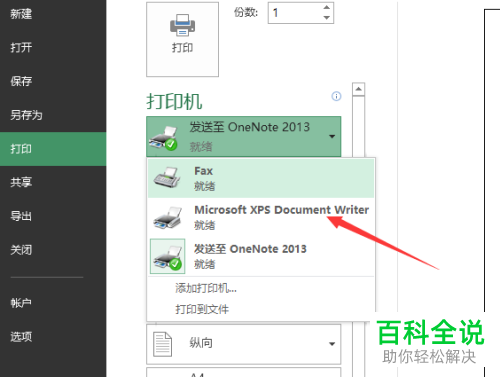
Task: Select the 打印 tab in the sidebar
Action: pyautogui.click(x=53, y=149)
